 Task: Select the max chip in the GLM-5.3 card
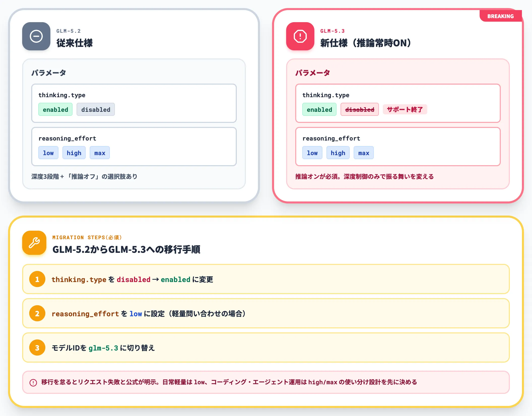pos(364,153)
